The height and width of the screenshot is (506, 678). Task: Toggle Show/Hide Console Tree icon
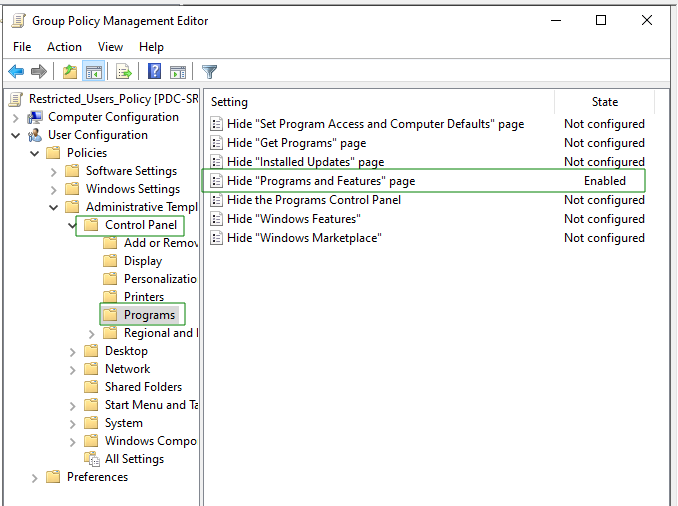[x=93, y=71]
